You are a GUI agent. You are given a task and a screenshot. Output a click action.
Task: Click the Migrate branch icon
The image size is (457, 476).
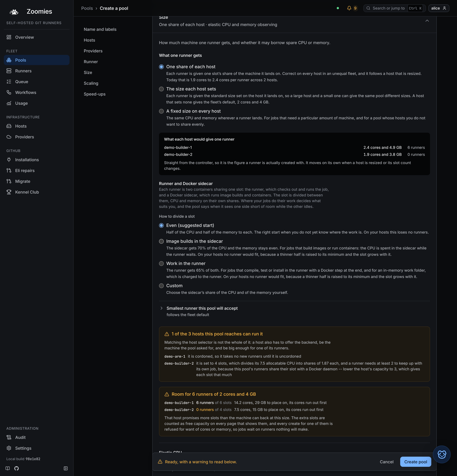9,181
